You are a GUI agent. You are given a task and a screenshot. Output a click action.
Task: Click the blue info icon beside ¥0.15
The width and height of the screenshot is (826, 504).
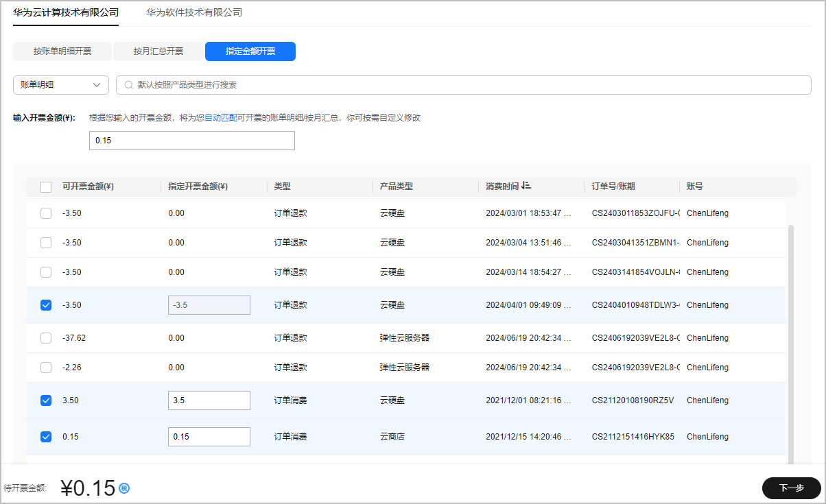[x=124, y=488]
